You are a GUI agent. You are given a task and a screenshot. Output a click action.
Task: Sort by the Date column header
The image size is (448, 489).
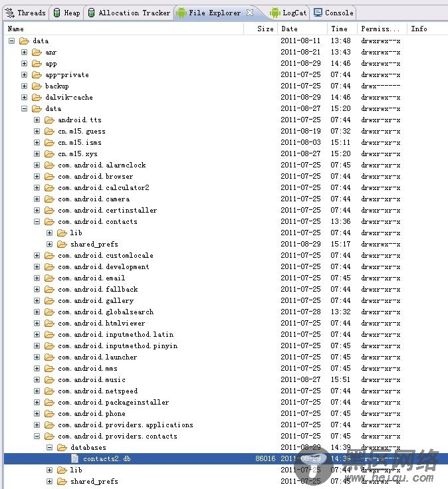tap(302, 29)
